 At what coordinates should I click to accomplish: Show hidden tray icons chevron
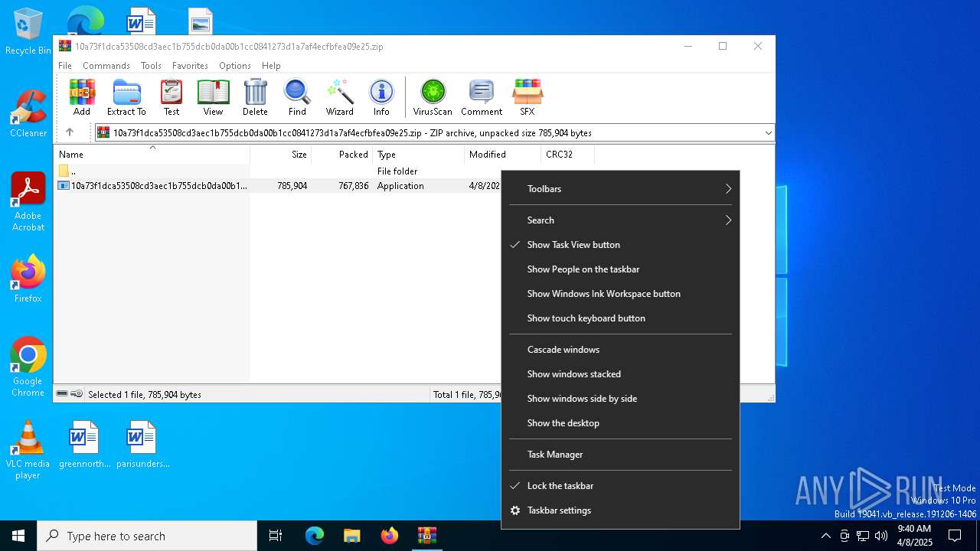coord(825,536)
